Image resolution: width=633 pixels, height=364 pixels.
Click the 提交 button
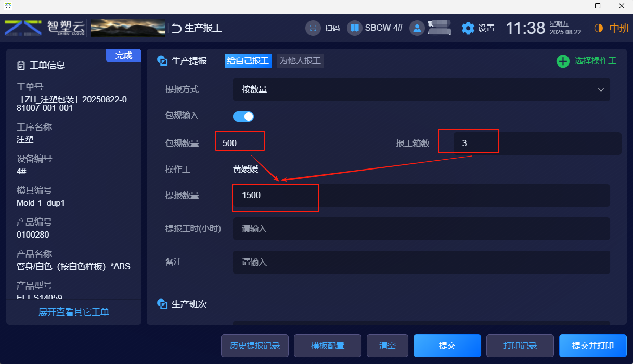click(x=447, y=346)
